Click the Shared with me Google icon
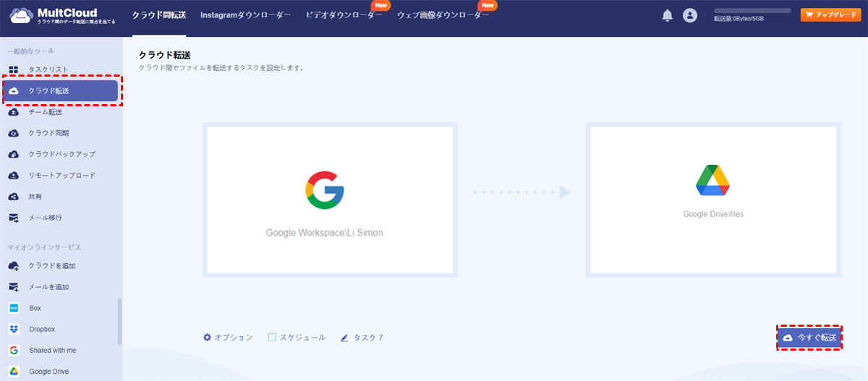Screen dimensions: 868x381 (13, 350)
